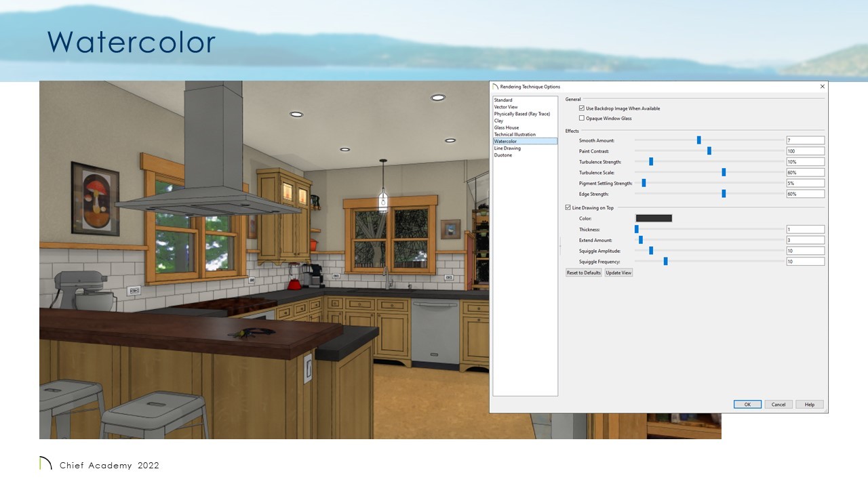Image resolution: width=868 pixels, height=488 pixels.
Task: Click the Chief Architect icon in dialog title
Action: [x=495, y=87]
